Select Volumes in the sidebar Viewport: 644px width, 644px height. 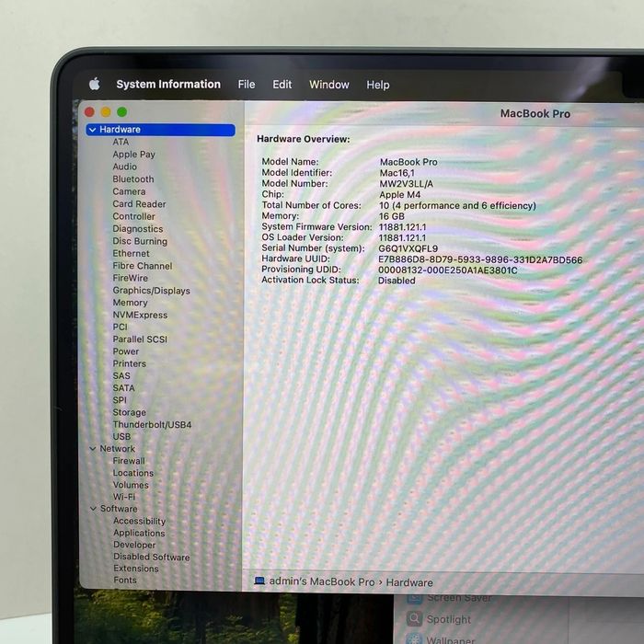coord(131,485)
